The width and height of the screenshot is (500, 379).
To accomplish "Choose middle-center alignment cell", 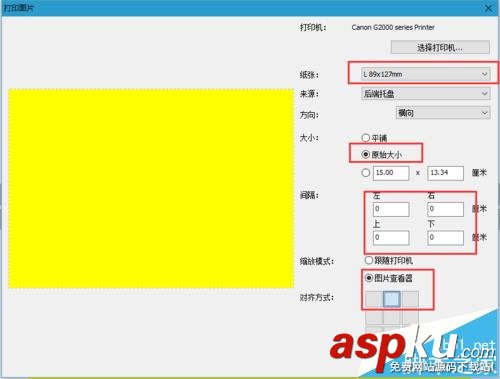I will click(x=392, y=317).
